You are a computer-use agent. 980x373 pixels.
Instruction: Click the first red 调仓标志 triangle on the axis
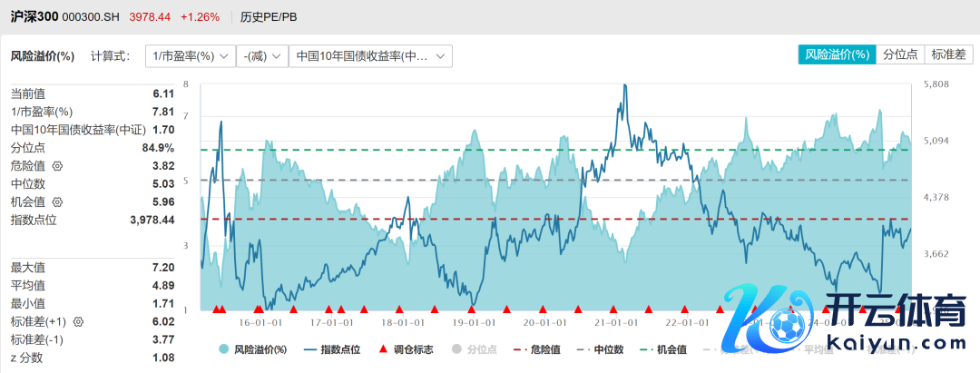coord(215,309)
